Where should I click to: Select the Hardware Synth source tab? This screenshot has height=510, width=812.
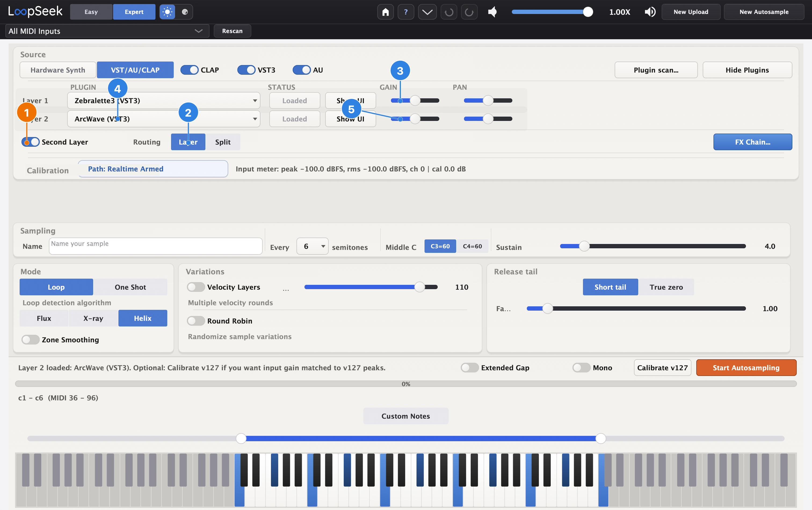58,70
